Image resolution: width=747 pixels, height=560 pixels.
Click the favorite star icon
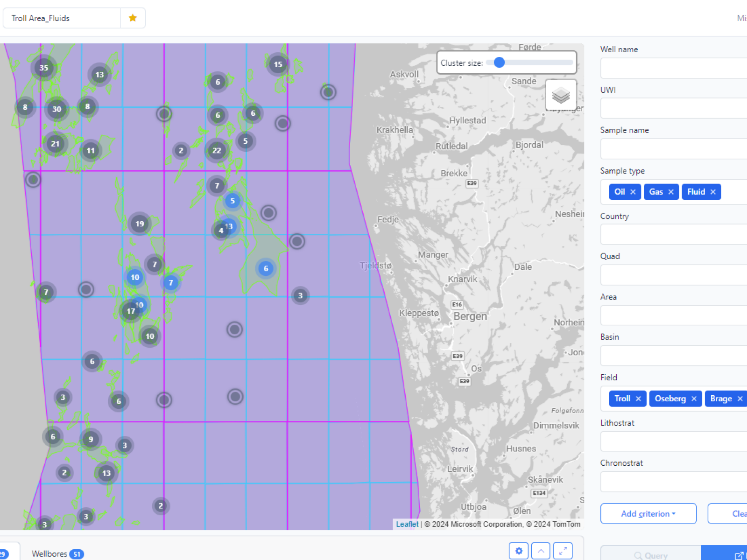pos(133,18)
